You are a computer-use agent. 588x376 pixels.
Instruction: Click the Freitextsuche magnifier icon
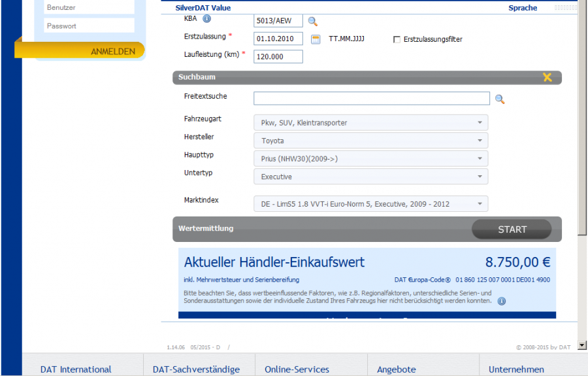pyautogui.click(x=500, y=99)
